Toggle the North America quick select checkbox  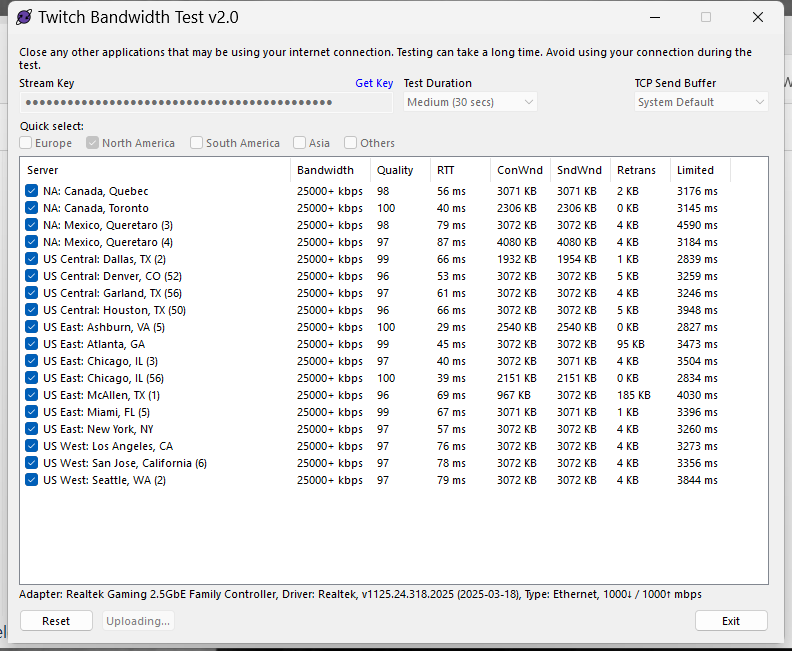coord(92,143)
